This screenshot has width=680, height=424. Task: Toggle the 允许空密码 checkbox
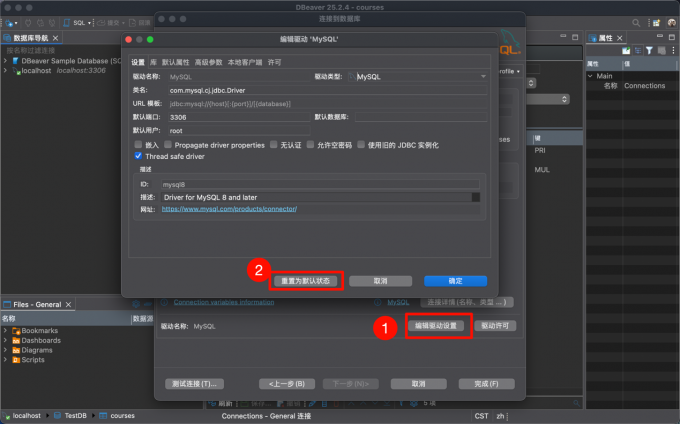point(311,144)
